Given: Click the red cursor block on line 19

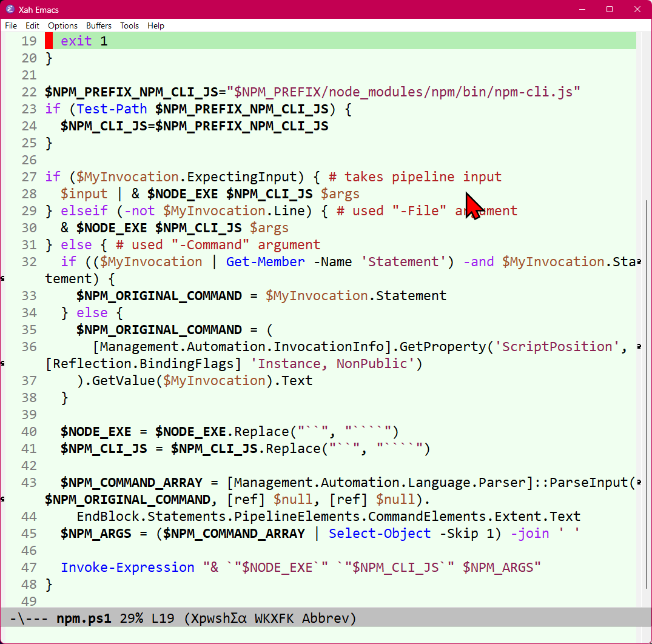Looking at the screenshot, I should (49, 41).
